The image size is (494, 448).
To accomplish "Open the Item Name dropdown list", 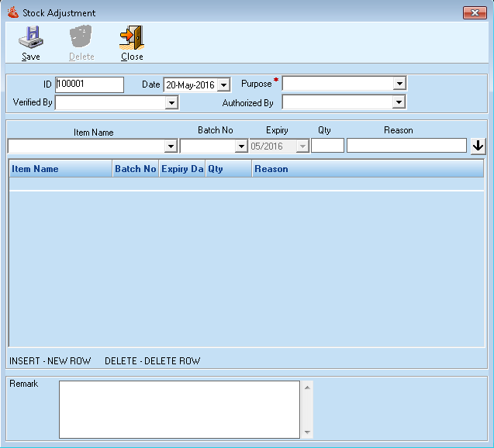I will point(171,146).
